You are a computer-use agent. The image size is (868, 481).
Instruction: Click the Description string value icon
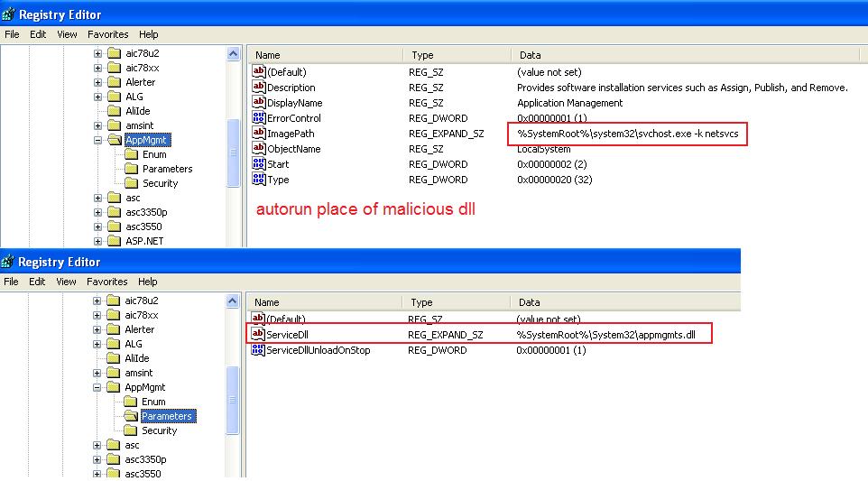[x=259, y=87]
